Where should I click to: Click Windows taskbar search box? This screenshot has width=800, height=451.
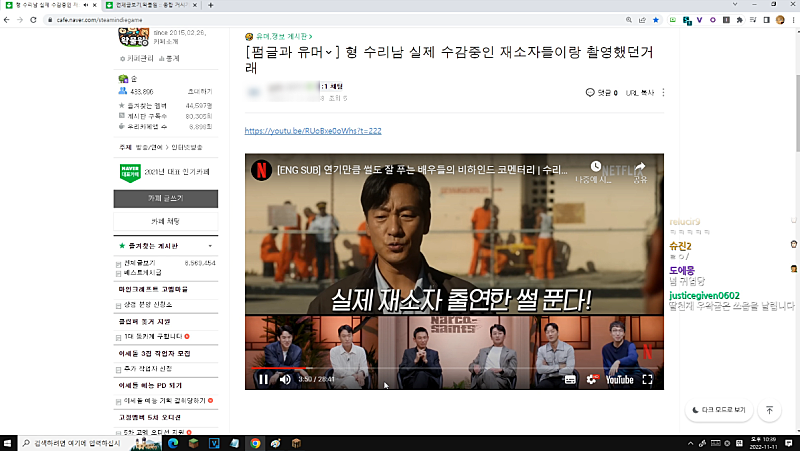90,443
